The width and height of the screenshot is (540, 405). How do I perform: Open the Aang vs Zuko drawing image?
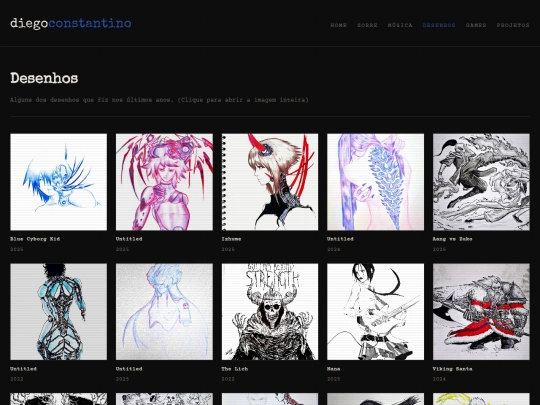[481, 182]
